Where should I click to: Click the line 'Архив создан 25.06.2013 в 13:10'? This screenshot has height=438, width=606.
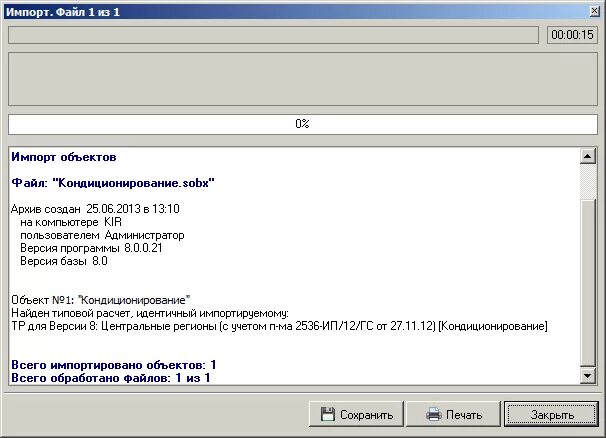[95, 209]
